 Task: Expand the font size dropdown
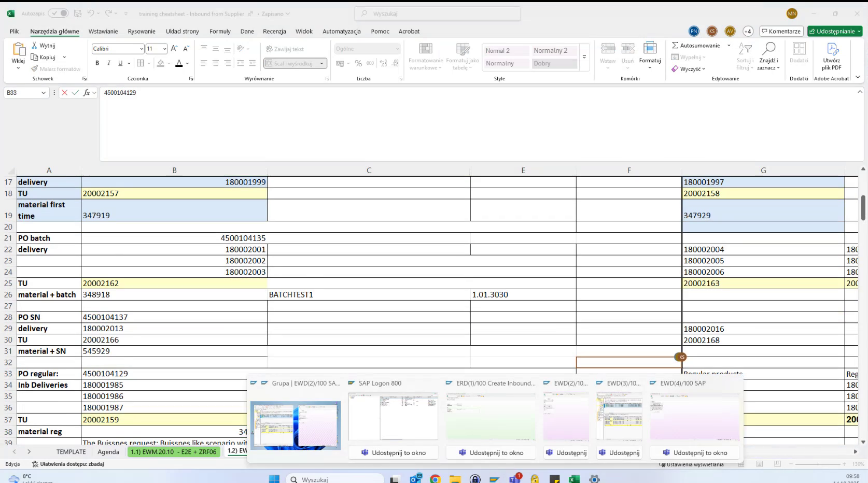click(164, 48)
